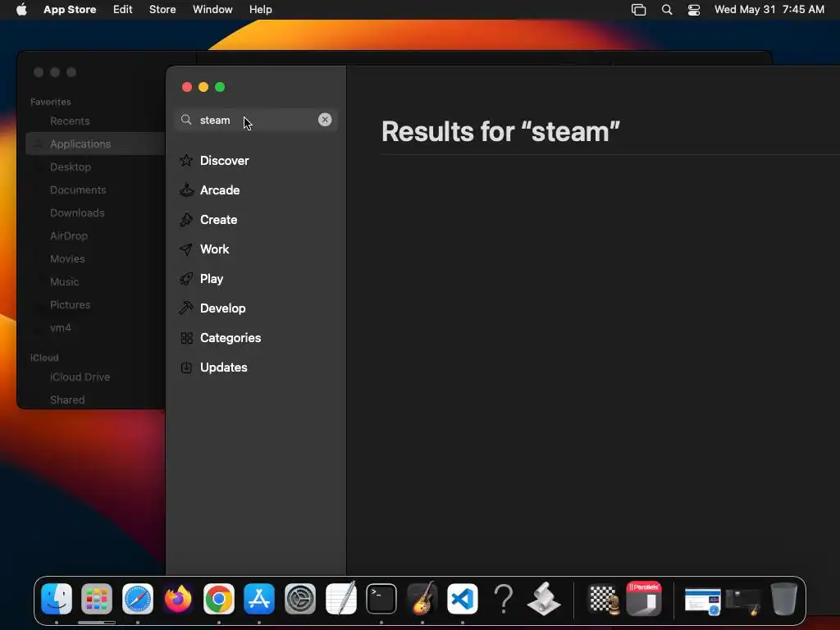Open the Edit menu
The image size is (840, 630).
click(x=123, y=10)
